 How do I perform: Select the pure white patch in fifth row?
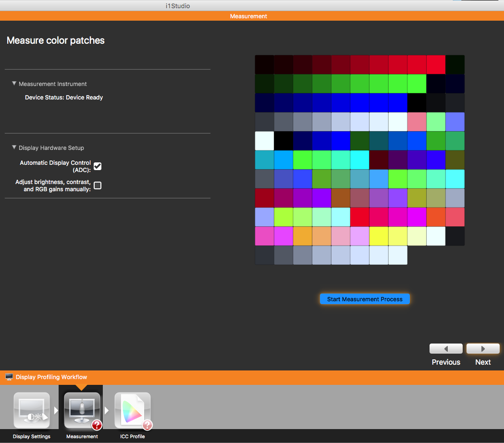point(264,141)
